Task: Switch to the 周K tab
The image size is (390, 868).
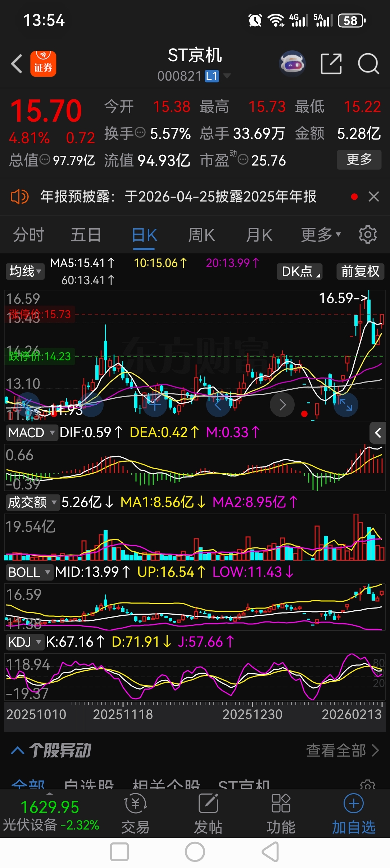Action: point(201,235)
